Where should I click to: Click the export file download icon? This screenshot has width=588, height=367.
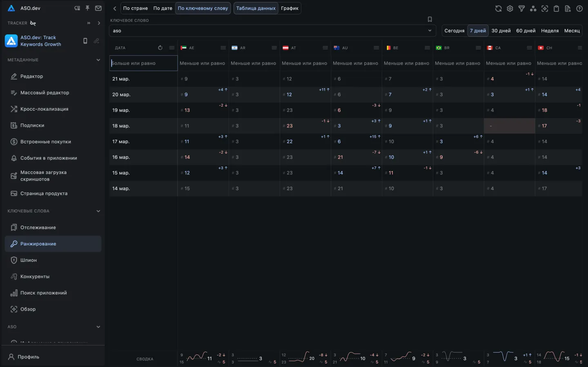(x=568, y=9)
